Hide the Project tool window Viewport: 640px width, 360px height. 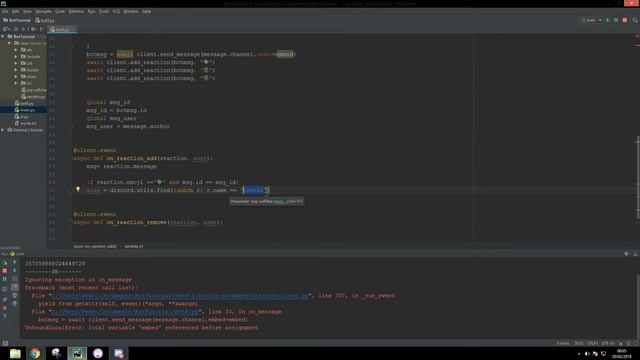click(x=41, y=29)
